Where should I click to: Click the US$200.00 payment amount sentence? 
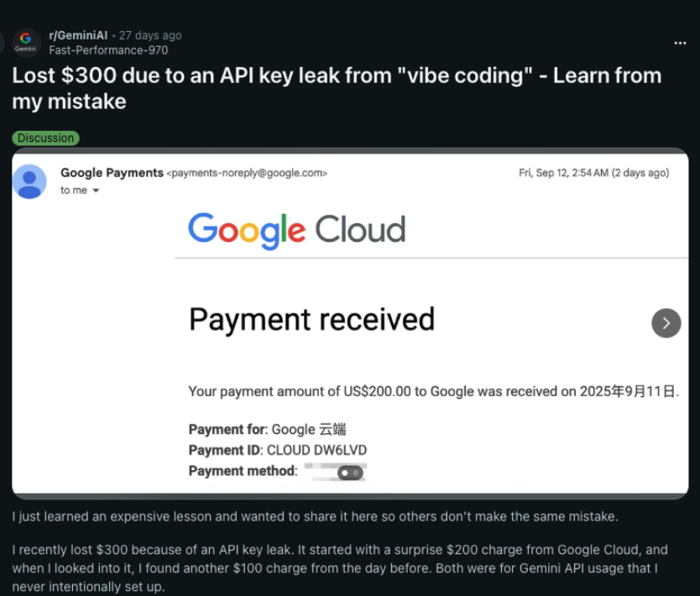coord(433,391)
